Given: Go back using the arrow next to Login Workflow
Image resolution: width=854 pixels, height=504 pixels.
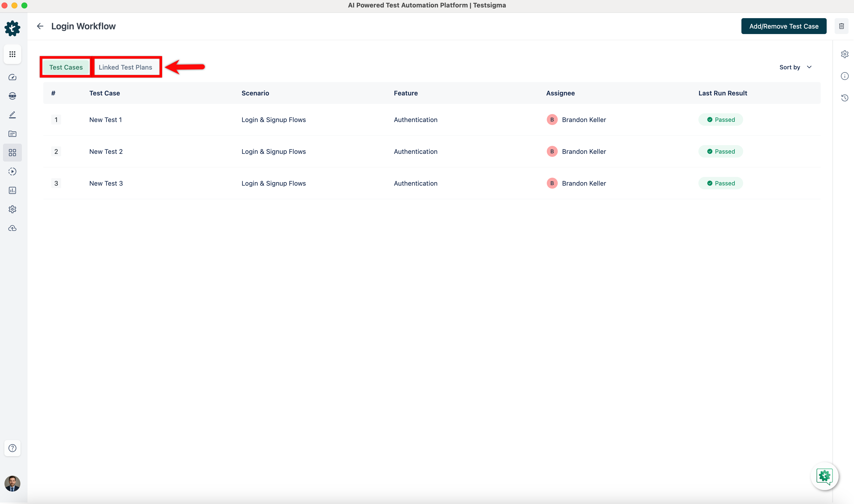Looking at the screenshot, I should click(40, 26).
